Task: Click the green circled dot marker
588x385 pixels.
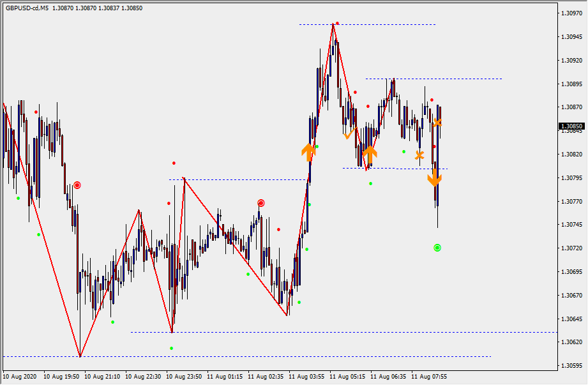Action: pyautogui.click(x=437, y=247)
